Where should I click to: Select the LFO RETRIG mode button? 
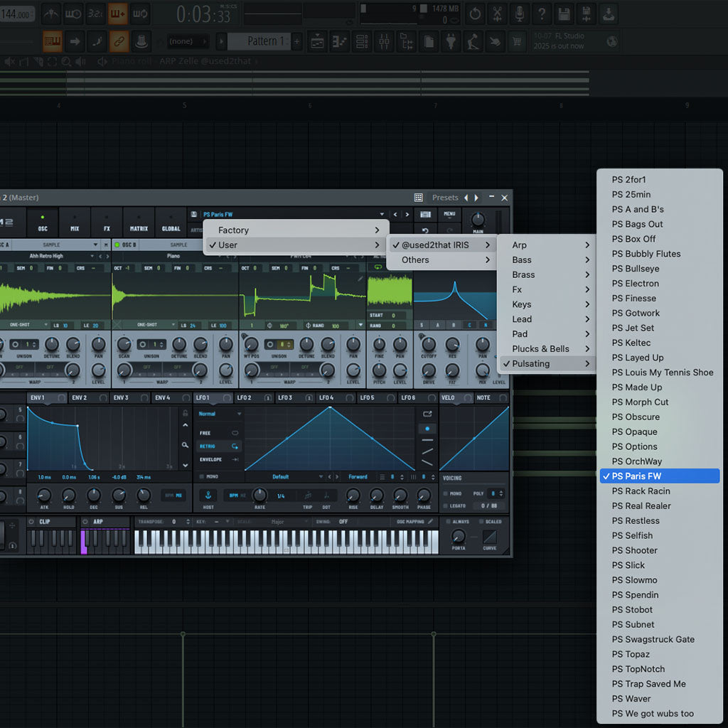[x=219, y=446]
